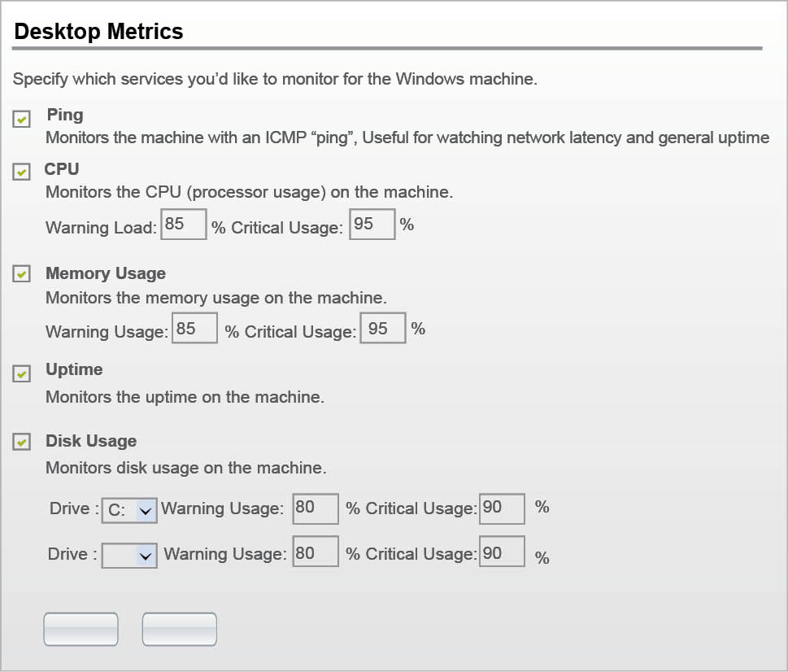This screenshot has width=788, height=672.
Task: Focus Critical Usage field for drive C:
Action: (502, 508)
